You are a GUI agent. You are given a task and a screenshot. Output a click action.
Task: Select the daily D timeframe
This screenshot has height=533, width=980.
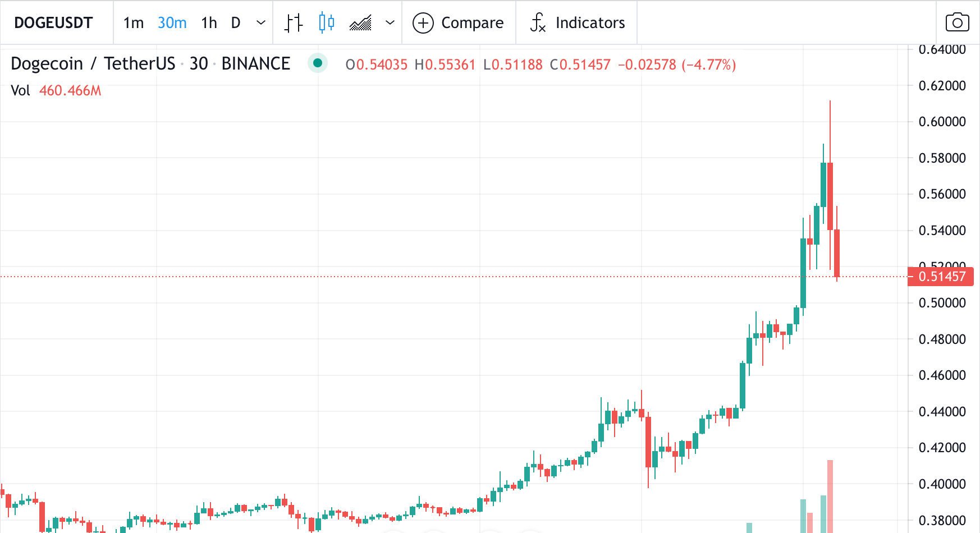236,23
